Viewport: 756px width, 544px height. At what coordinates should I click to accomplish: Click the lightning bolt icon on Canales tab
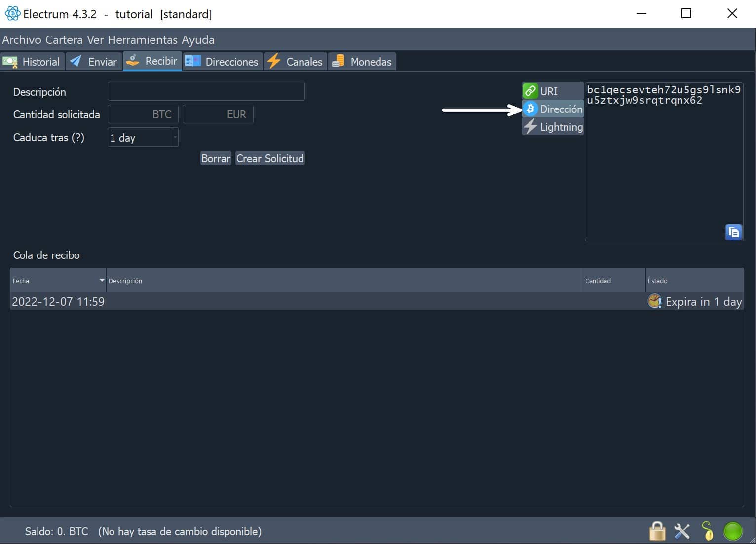coord(274,61)
